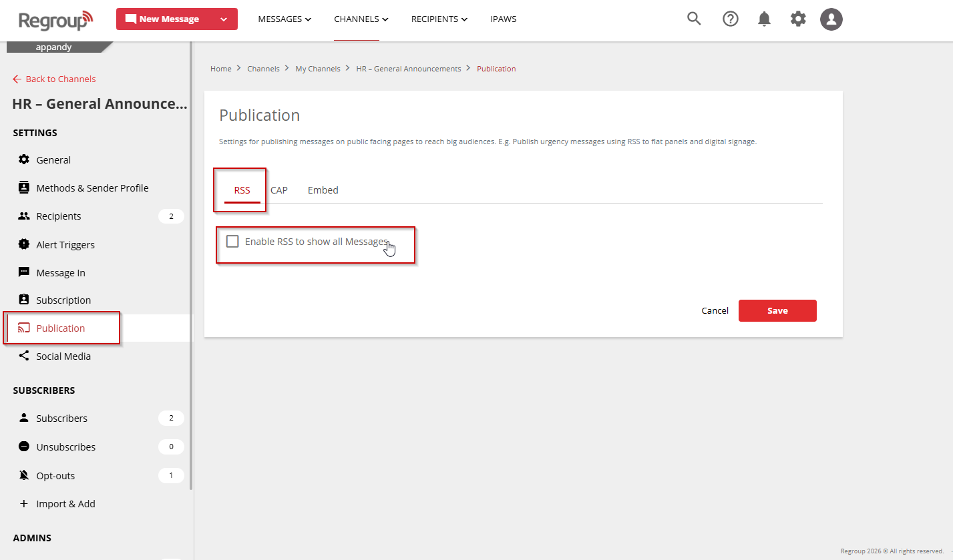
Task: Switch to the CAP tab
Action: pos(279,190)
